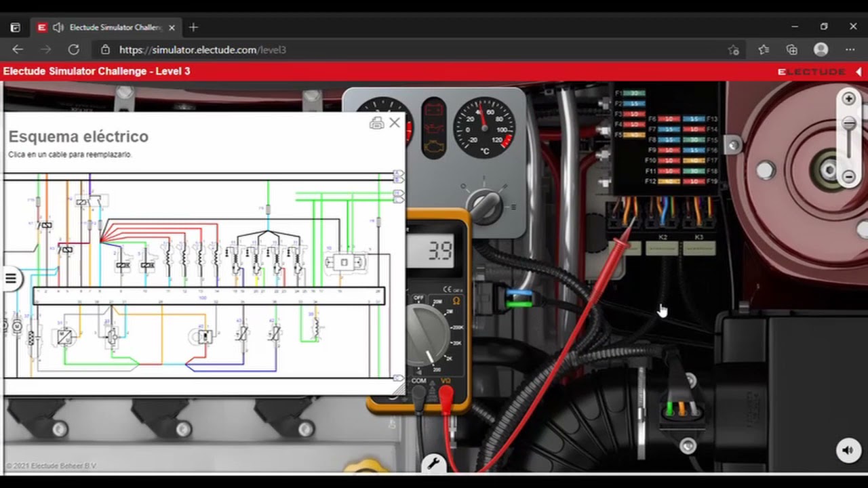Click the Electude logo in header

[811, 71]
